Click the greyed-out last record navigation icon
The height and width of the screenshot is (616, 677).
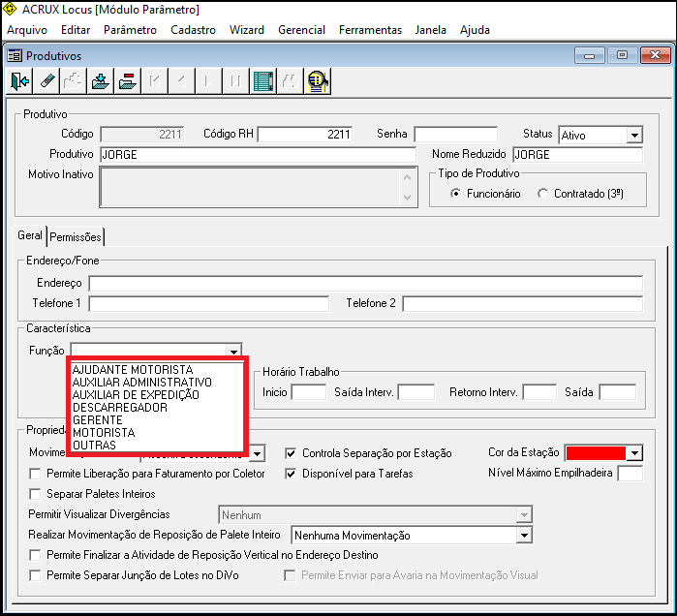click(235, 80)
